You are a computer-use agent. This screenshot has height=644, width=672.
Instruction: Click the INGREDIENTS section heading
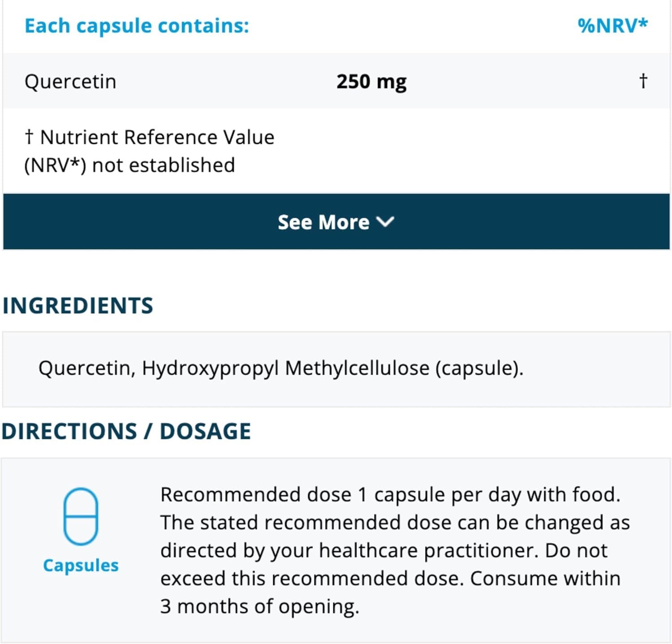click(x=78, y=306)
